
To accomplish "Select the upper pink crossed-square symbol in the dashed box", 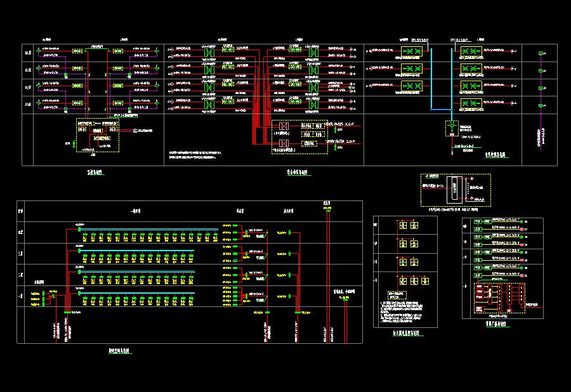I will [284, 126].
